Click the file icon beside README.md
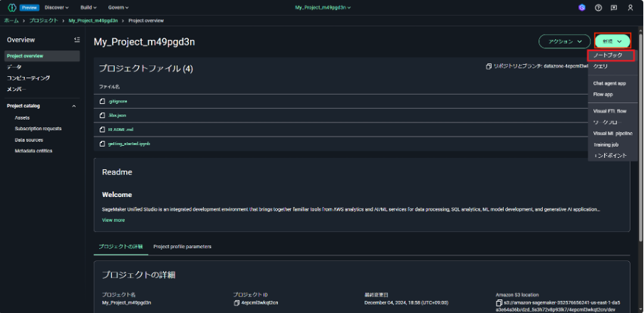 click(103, 129)
